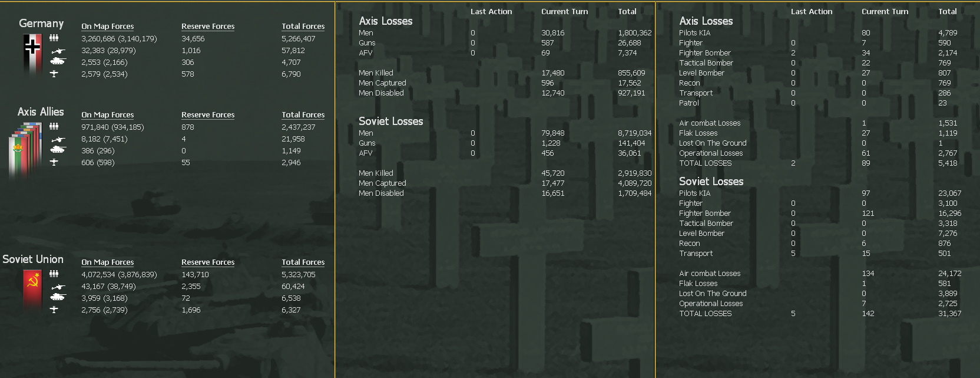Viewport: 980px width, 378px height.
Task: Open Soviet Union On Map Forces link
Action: click(x=107, y=262)
